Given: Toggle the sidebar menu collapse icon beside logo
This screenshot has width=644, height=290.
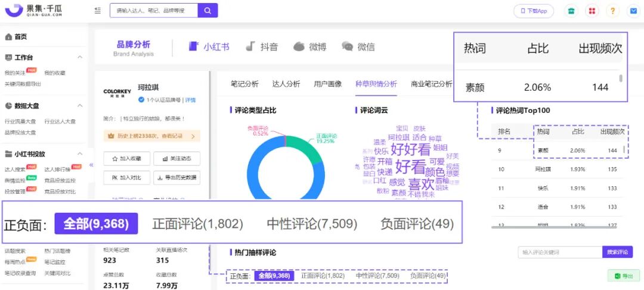Looking at the screenshot, I should (98, 10).
